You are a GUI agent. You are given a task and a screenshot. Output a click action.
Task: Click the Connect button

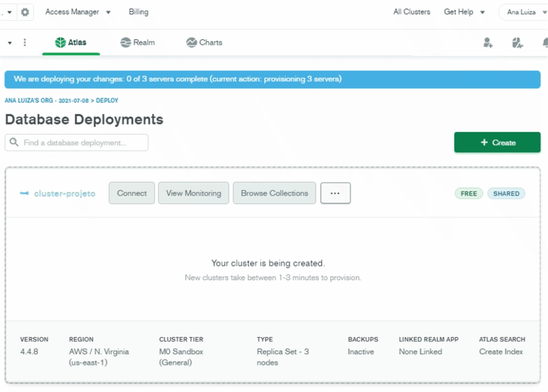pos(132,193)
